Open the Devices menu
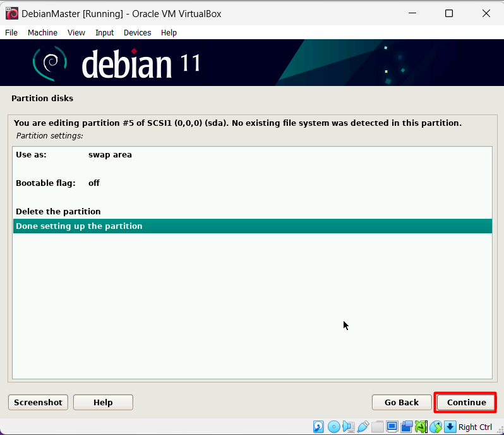Image resolution: width=504 pixels, height=435 pixels. tap(137, 32)
